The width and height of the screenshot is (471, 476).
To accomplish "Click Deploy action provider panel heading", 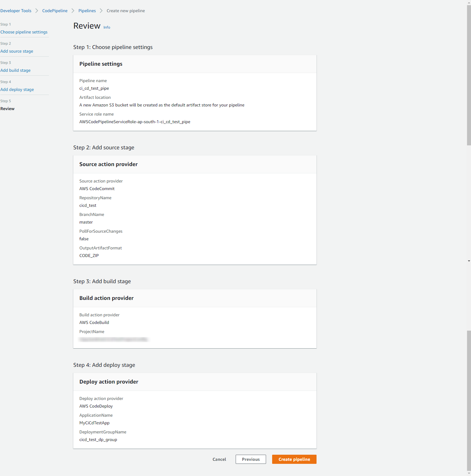I will [109, 382].
